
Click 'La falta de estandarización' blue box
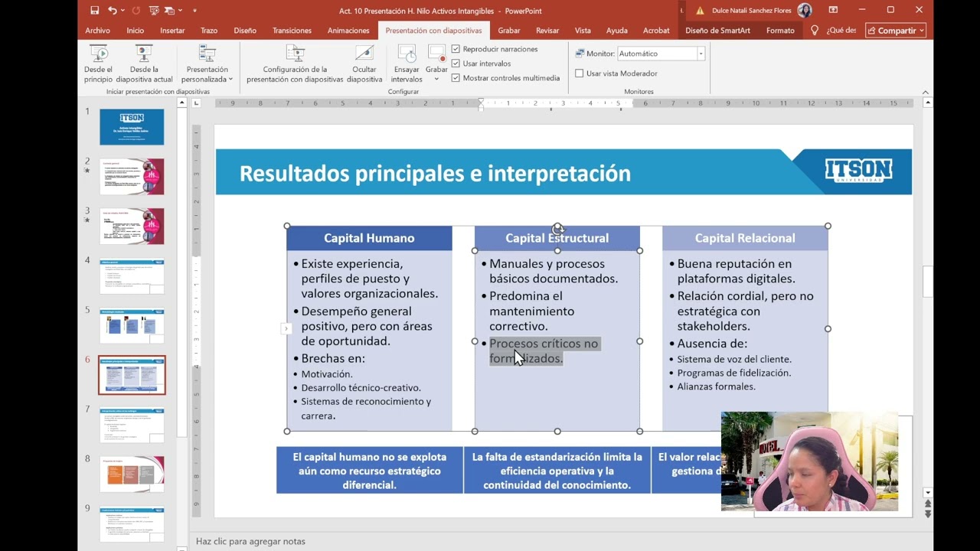557,470
